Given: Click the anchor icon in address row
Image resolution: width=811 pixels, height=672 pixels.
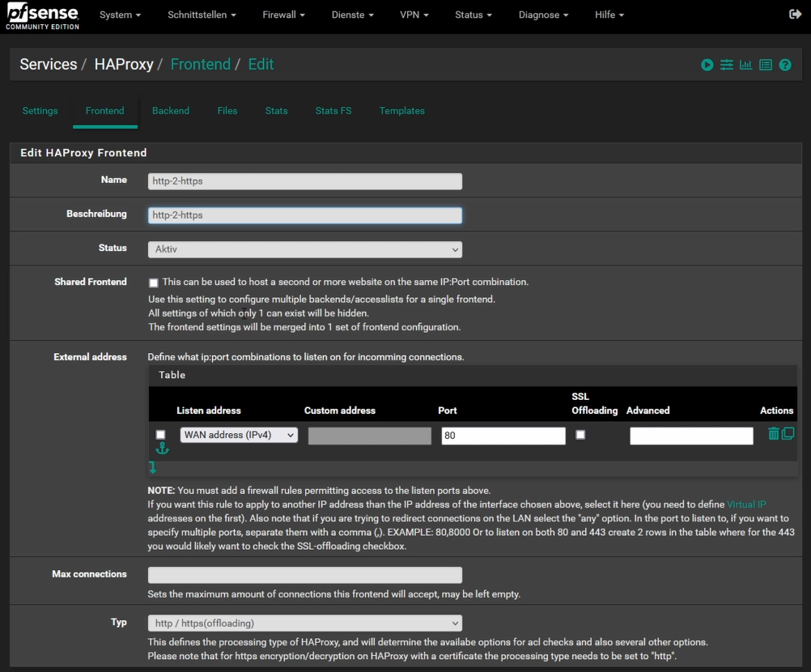Looking at the screenshot, I should (x=163, y=448).
